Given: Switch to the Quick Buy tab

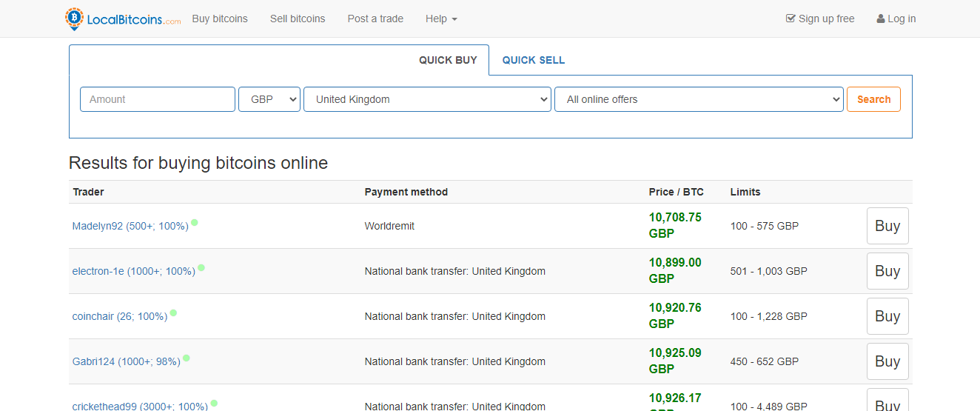Looking at the screenshot, I should point(448,60).
